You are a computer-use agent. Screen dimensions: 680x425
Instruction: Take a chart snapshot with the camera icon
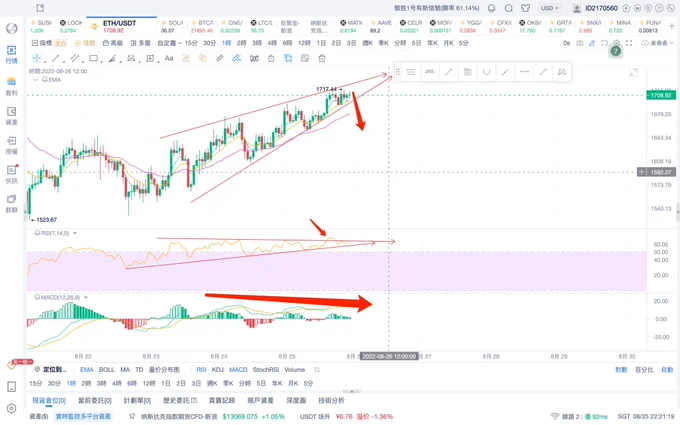point(579,43)
